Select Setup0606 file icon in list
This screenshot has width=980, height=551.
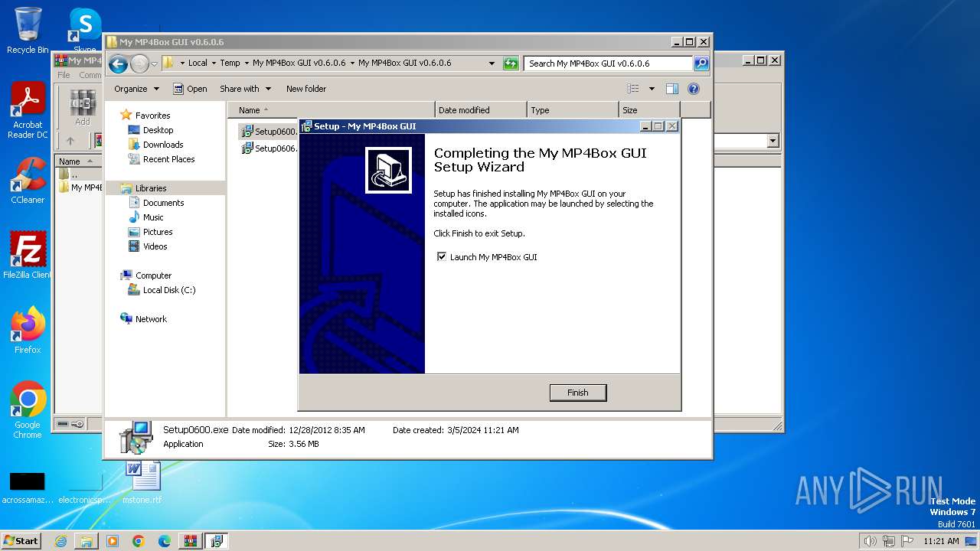[247, 148]
